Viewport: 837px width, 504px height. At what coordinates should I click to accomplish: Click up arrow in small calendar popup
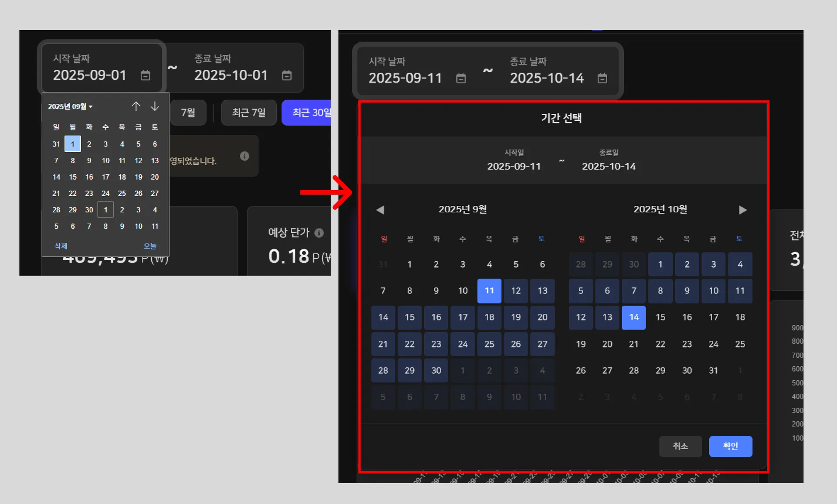point(136,106)
